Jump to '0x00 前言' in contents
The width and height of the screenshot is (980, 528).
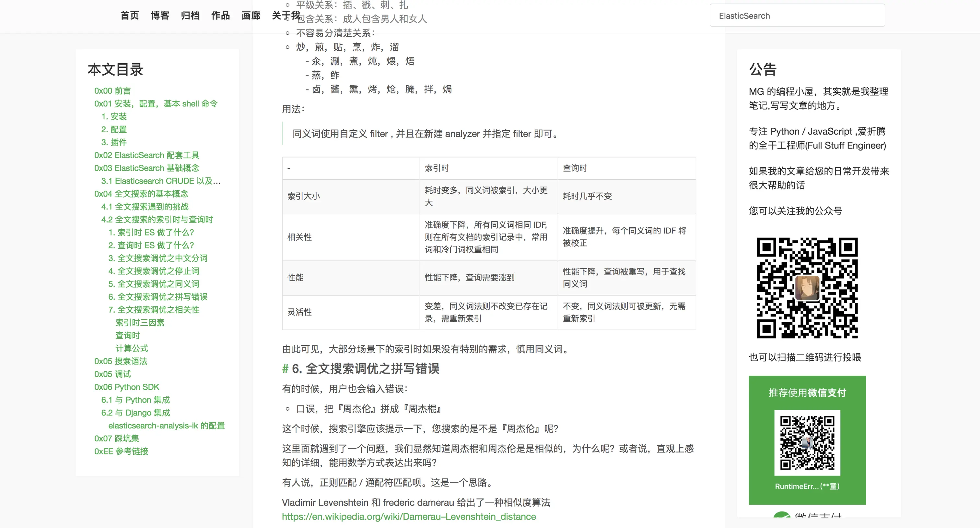(112, 91)
